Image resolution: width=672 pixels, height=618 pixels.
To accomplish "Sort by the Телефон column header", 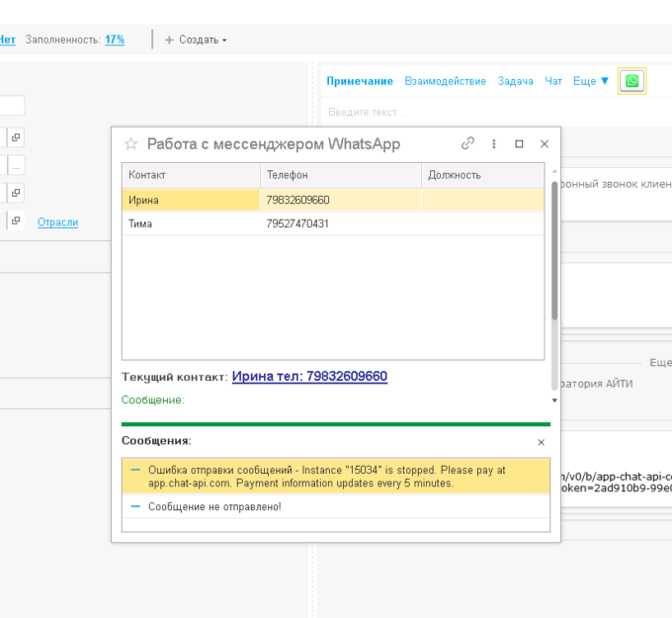I will coord(341,175).
